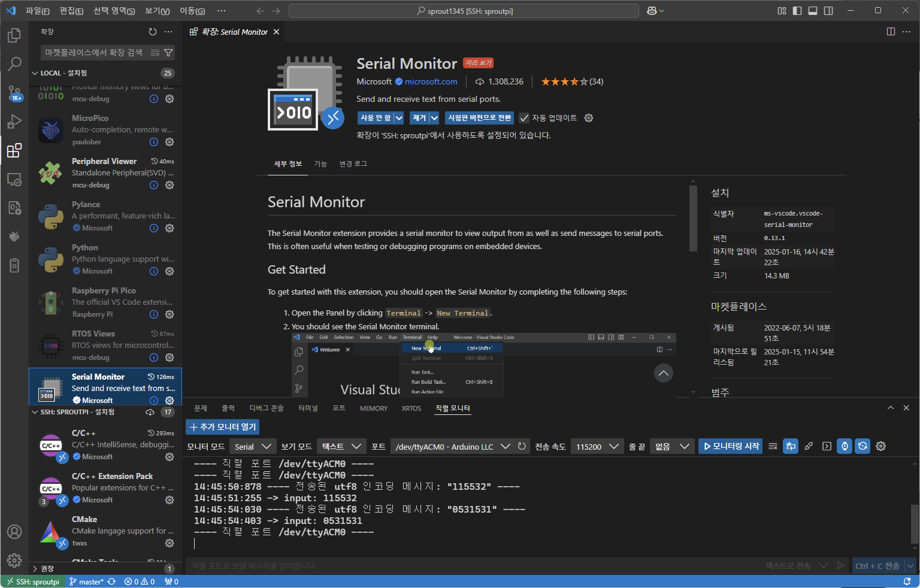Open the Search view in the activity bar

(14, 63)
